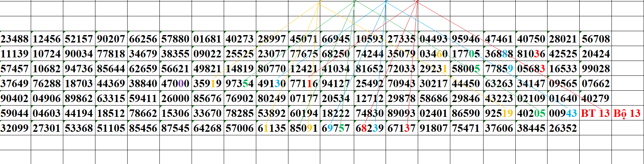Select cell 61135 with yellow digit
The width and height of the screenshot is (644, 164).
click(x=272, y=128)
